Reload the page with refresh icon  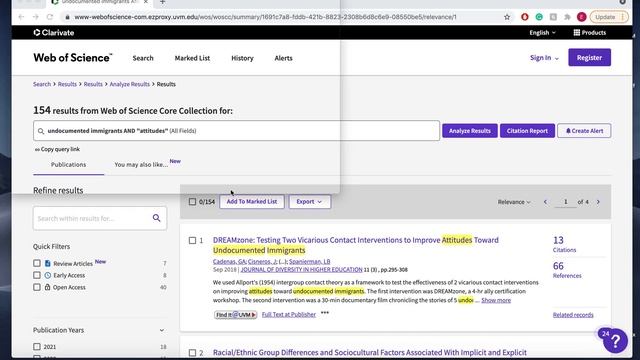pos(50,17)
